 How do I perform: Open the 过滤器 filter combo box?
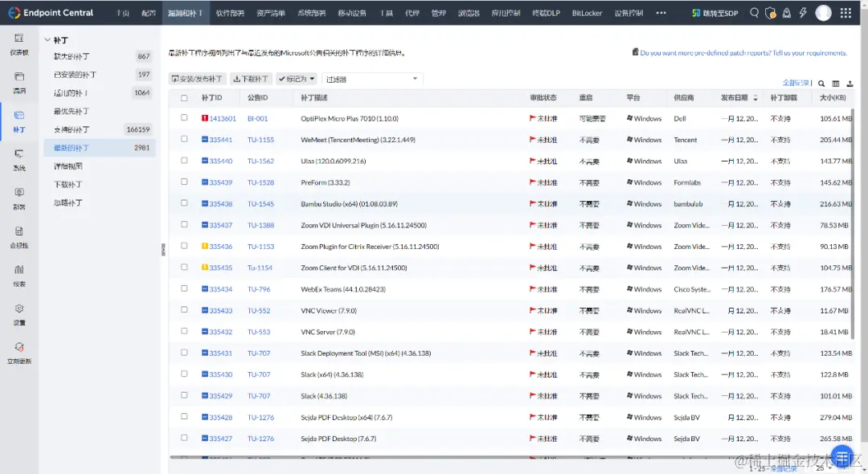tap(372, 79)
